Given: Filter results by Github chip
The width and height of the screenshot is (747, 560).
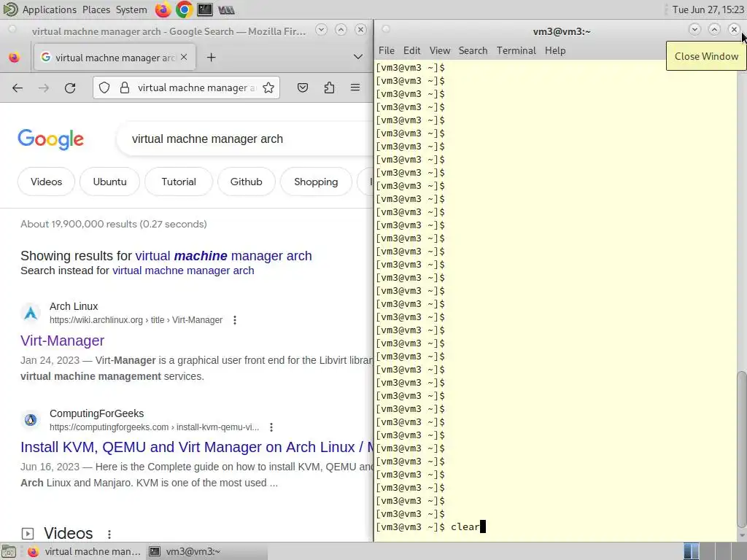Looking at the screenshot, I should click(x=247, y=182).
